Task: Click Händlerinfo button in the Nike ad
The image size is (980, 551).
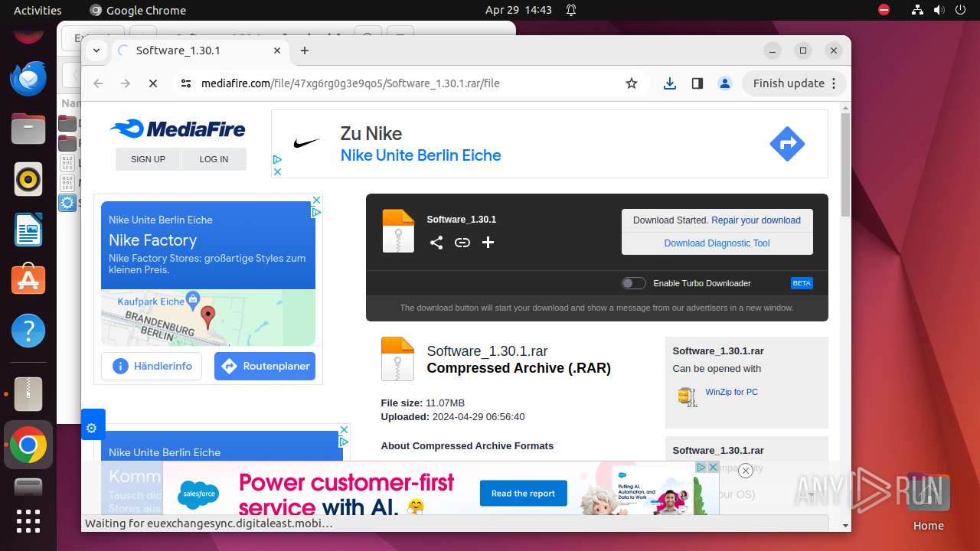Action: [152, 366]
